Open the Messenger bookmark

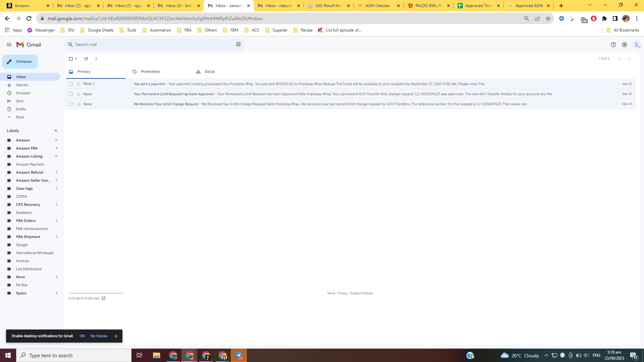coord(41,30)
